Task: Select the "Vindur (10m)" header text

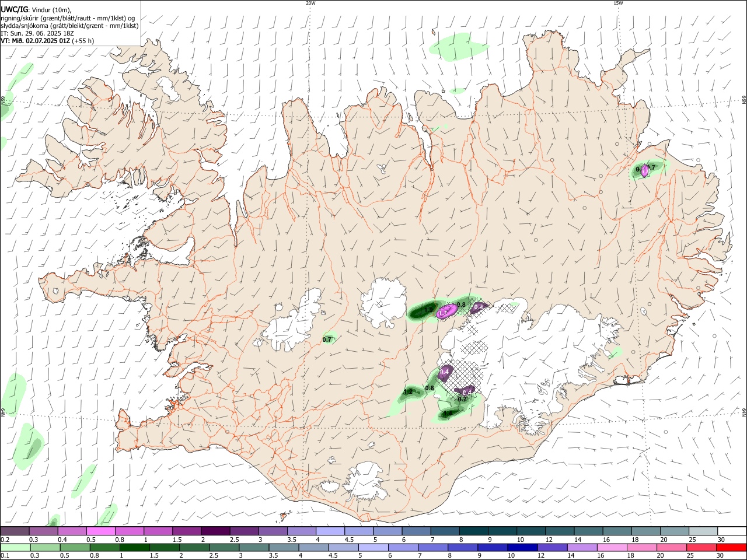Action: 51,9
